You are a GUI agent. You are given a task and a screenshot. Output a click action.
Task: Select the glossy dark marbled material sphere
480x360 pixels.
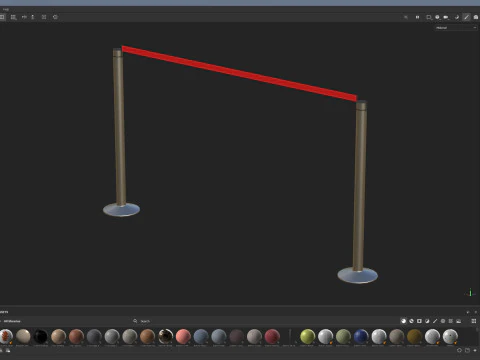click(165, 336)
